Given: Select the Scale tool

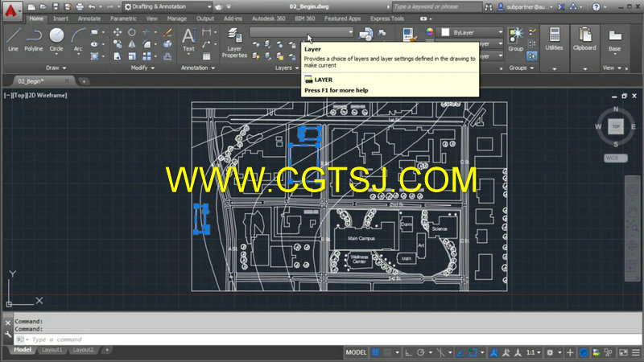Looking at the screenshot, I should click(x=132, y=56).
